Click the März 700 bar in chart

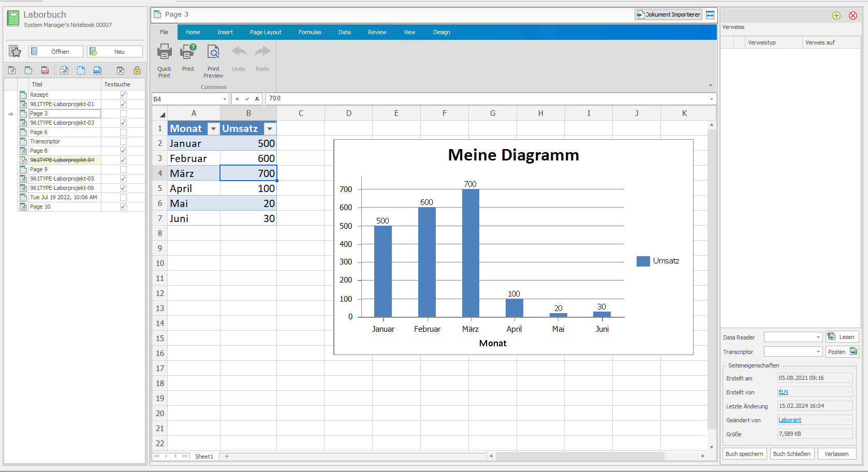pos(470,253)
